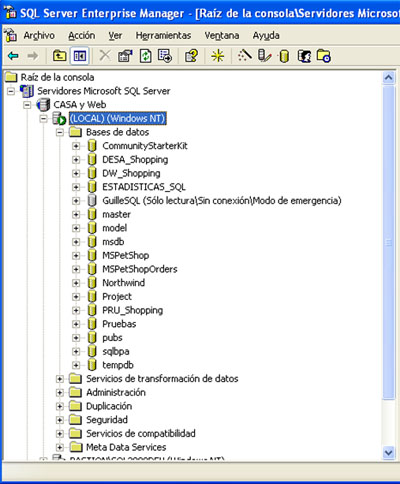Image resolution: width=400 pixels, height=484 pixels.
Task: Click the Back arrow toolbar icon
Action: [13, 56]
